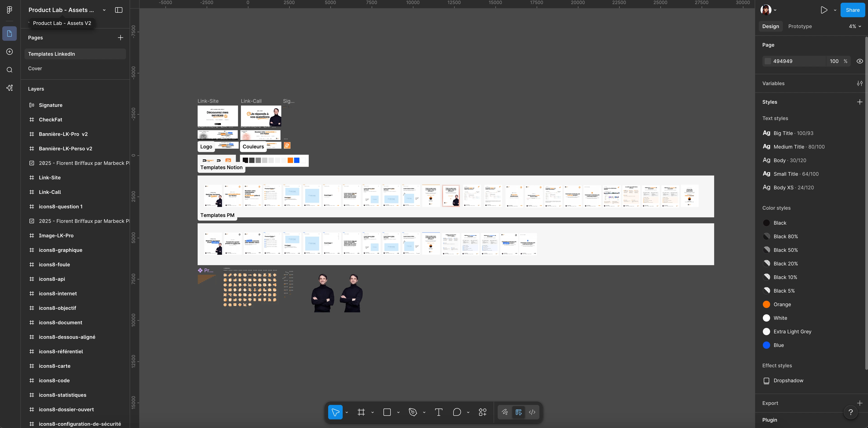Open the Cover page

click(x=35, y=68)
